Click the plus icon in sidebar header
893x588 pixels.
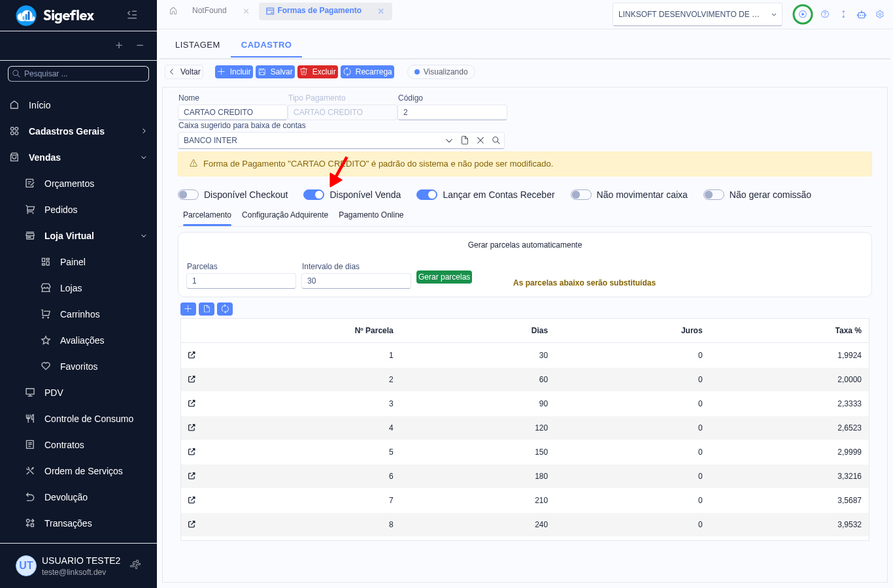[x=119, y=45]
